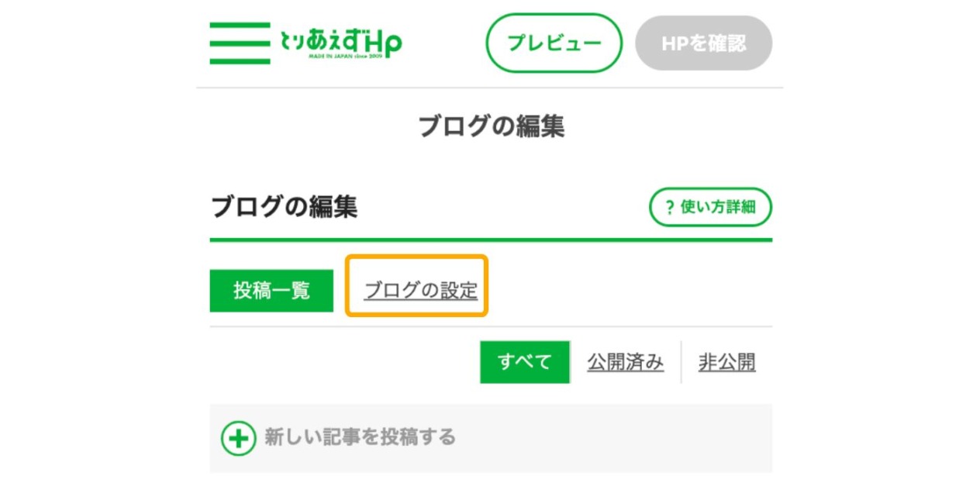Screen dimensions: 980x490
Task: Click the orange highlight box around ブログの設定
Action: [416, 285]
